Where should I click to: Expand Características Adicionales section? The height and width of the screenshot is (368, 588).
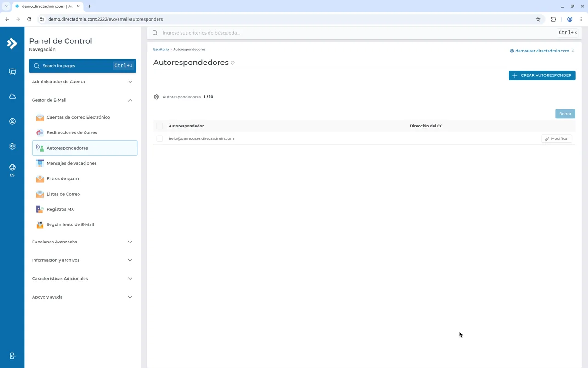coord(83,279)
